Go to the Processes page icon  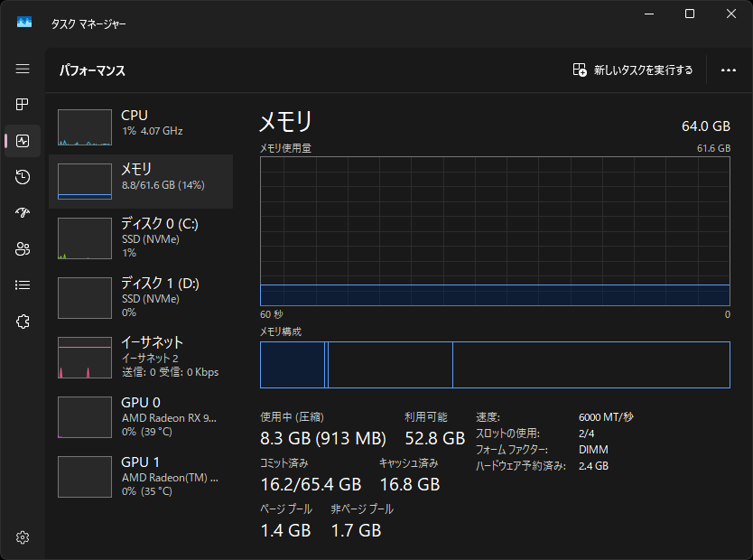(x=23, y=105)
